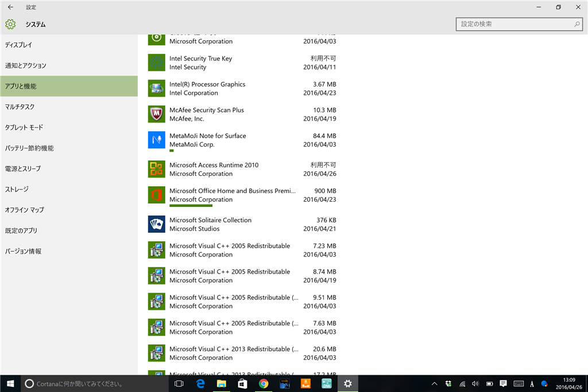Open バッテリー節約機能 settings page
The height and width of the screenshot is (392, 588).
tap(69, 148)
